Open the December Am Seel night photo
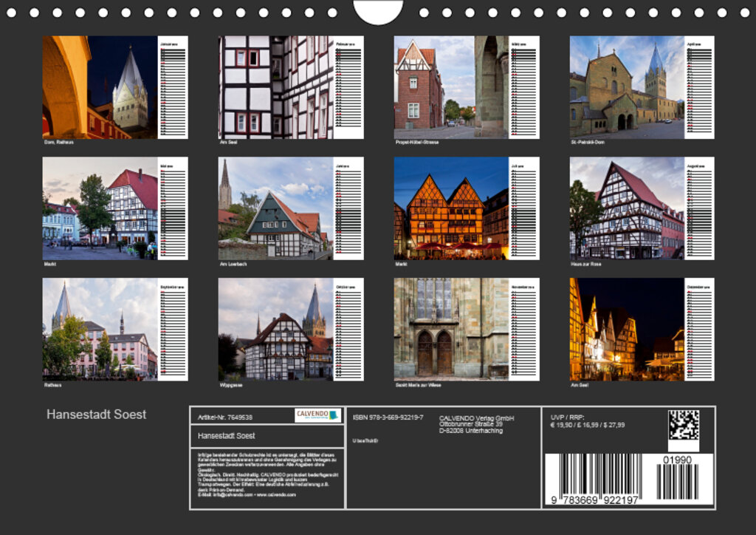Screen dimensions: 756x535 pyautogui.click(x=627, y=329)
